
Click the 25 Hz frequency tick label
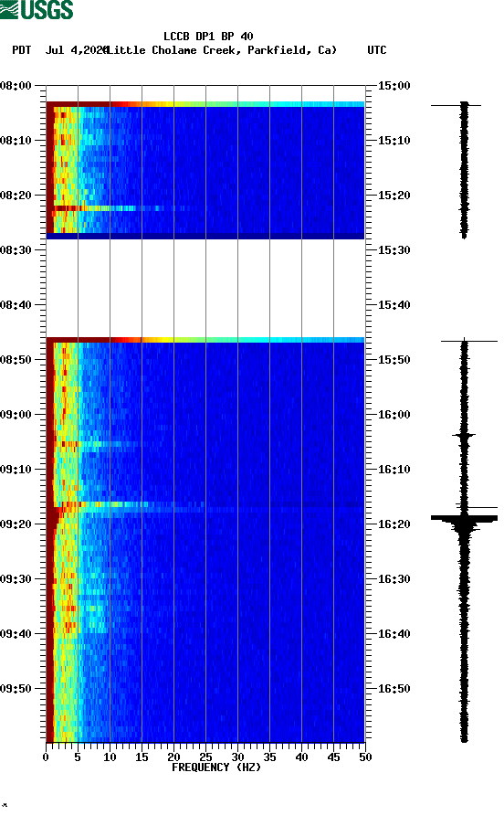(x=205, y=757)
